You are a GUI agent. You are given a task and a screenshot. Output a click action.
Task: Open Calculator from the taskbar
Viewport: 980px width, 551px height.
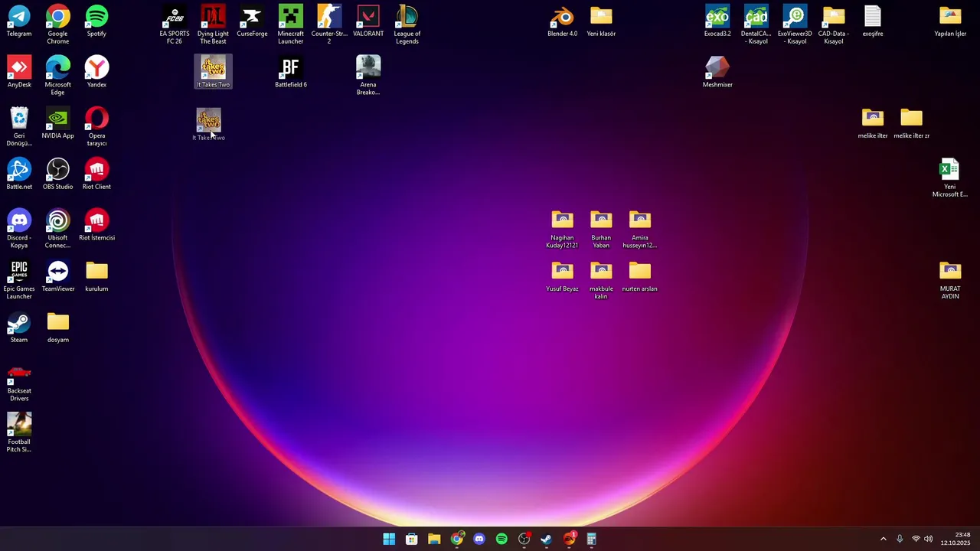tap(591, 540)
